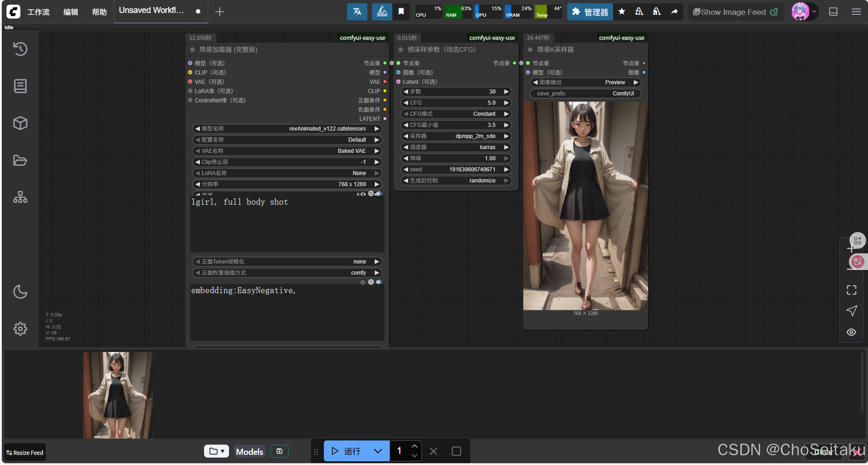This screenshot has width=868, height=465.
Task: Open the 管理器 manager button
Action: [x=590, y=12]
